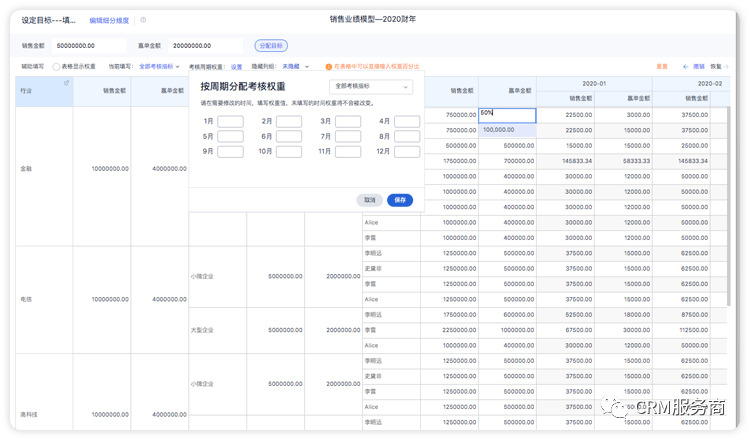Click the 12月 weight input field

tap(407, 152)
